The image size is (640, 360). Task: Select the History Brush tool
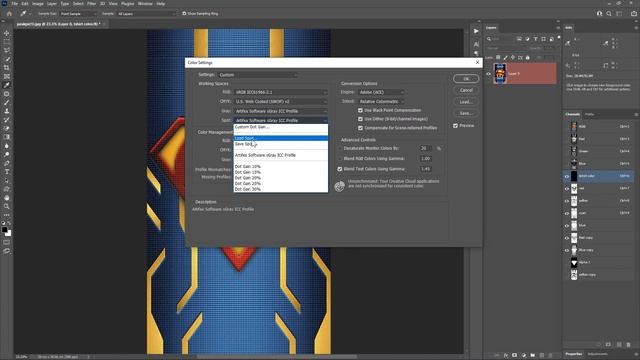(7, 120)
